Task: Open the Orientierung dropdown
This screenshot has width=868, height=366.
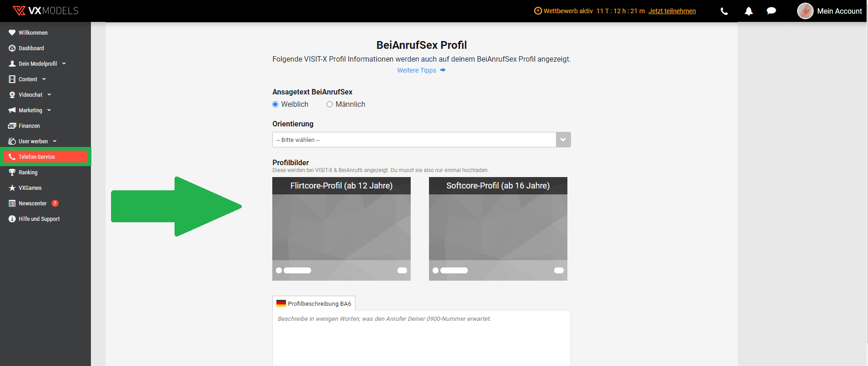Action: [422, 140]
